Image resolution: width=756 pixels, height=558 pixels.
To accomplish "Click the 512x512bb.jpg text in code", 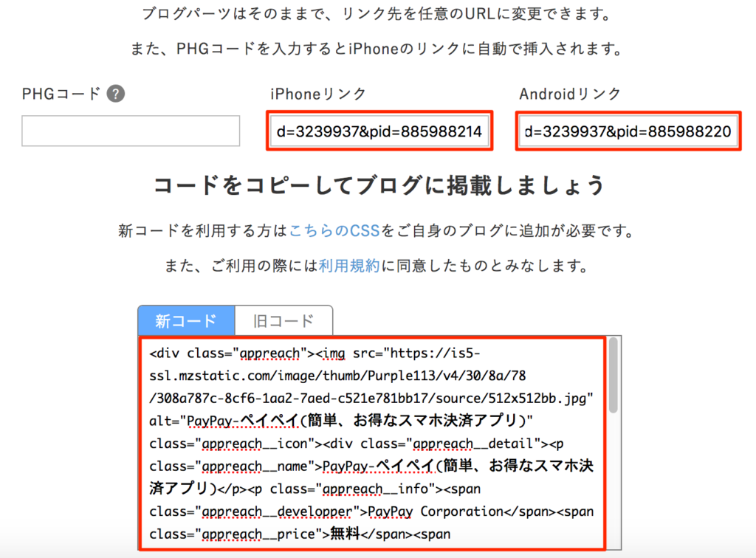I will click(x=537, y=399).
